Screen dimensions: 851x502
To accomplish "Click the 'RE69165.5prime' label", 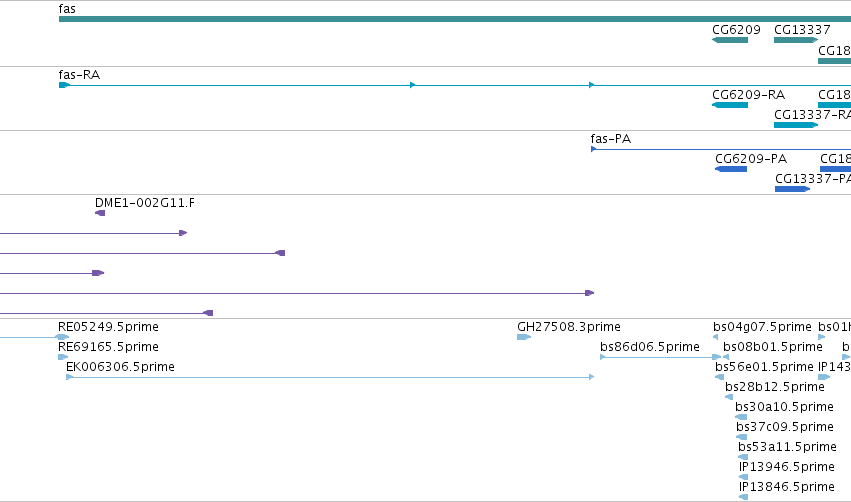I will point(109,347).
